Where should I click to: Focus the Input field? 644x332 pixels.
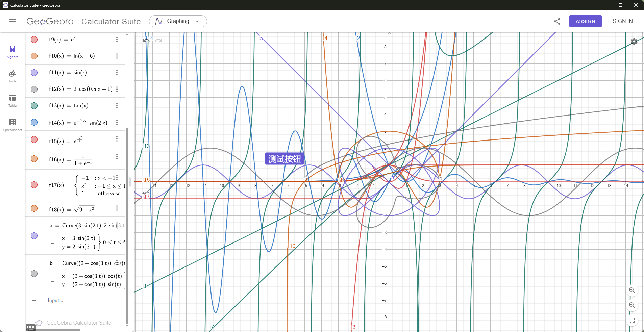(84, 301)
